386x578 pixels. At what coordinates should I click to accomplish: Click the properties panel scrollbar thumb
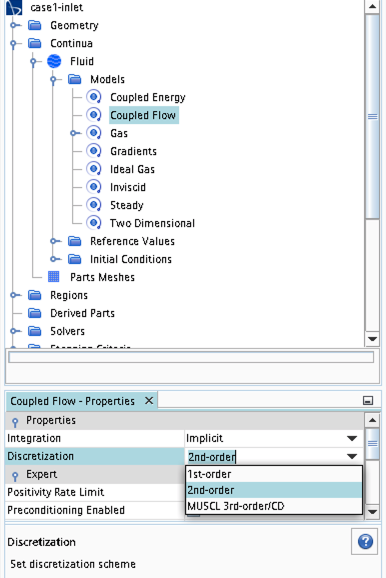[372, 443]
